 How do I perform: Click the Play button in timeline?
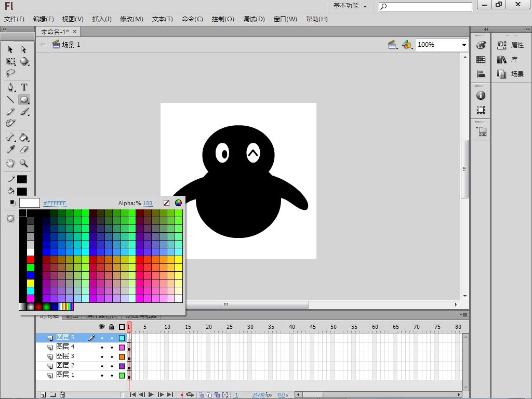[151, 395]
